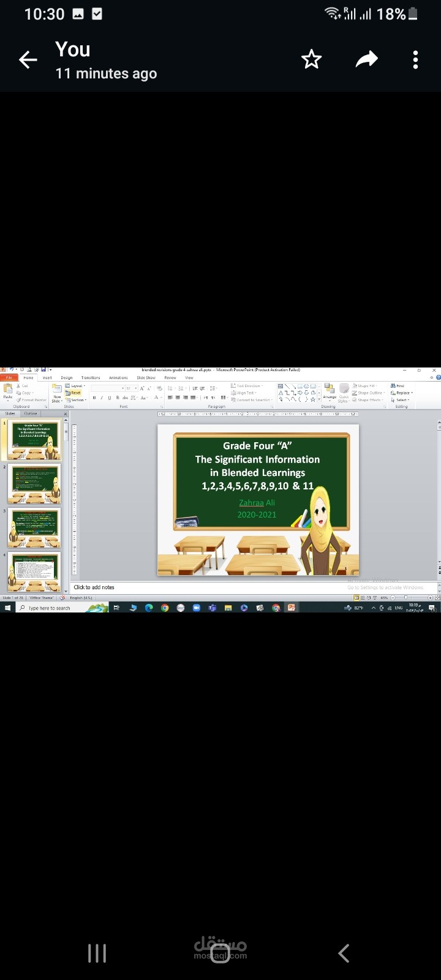This screenshot has width=441, height=980.
Task: Open the three-dot overflow menu
Action: pyautogui.click(x=415, y=59)
